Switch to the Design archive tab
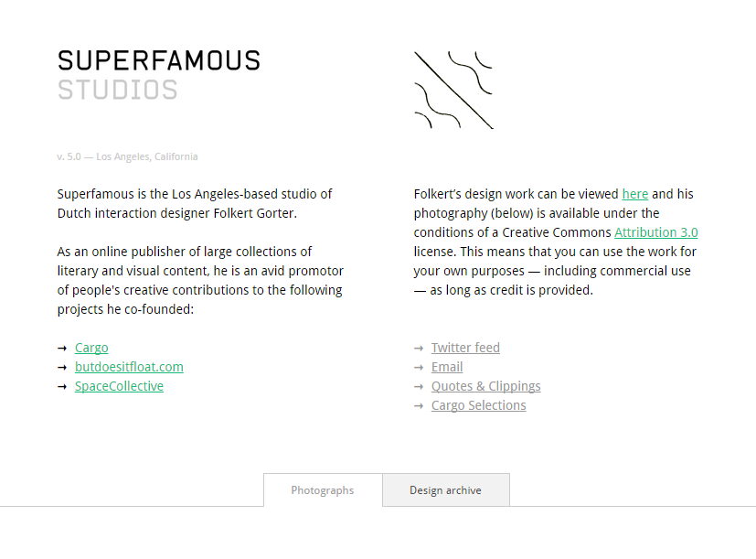756x559 pixels. (445, 489)
